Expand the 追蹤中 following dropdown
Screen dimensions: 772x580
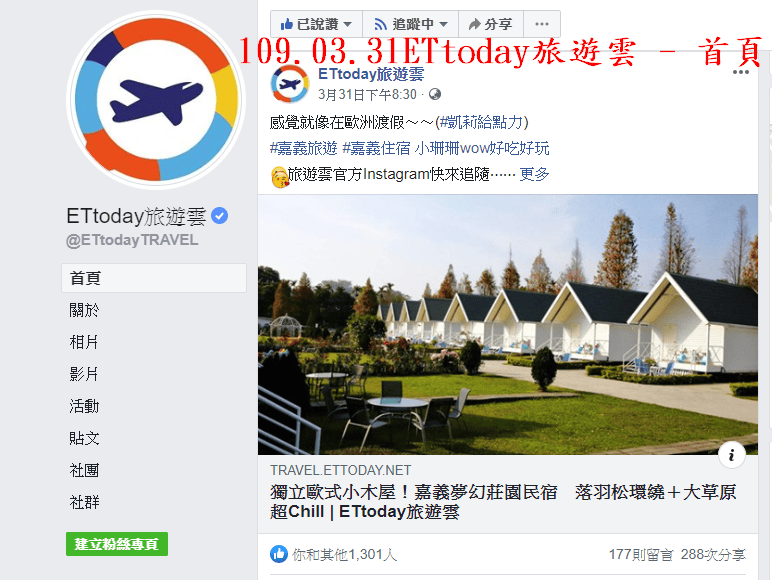[411, 24]
